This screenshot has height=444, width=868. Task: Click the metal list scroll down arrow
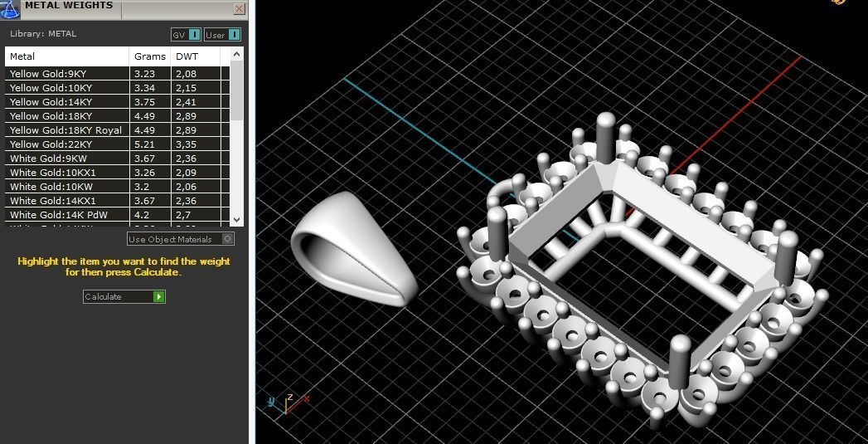coord(237,219)
